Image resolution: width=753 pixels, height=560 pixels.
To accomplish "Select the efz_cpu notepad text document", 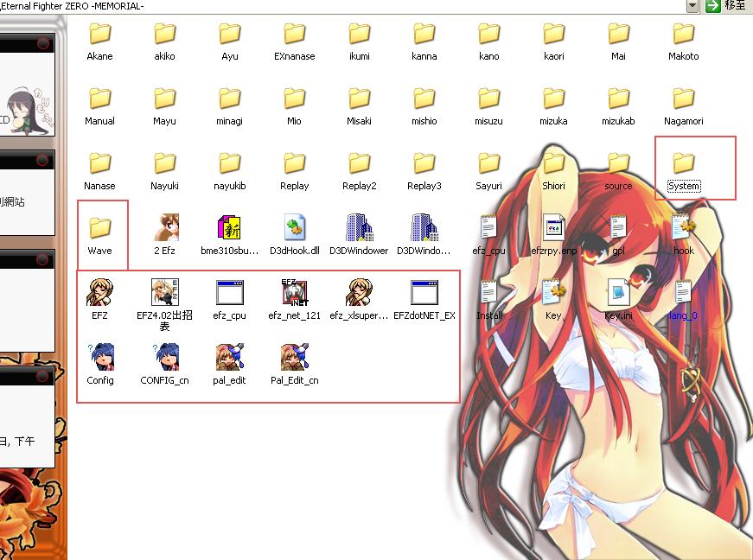I will (x=488, y=228).
